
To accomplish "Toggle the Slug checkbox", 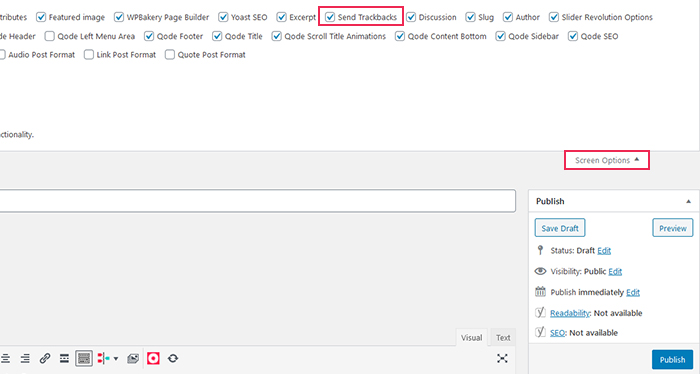I will coord(471,17).
